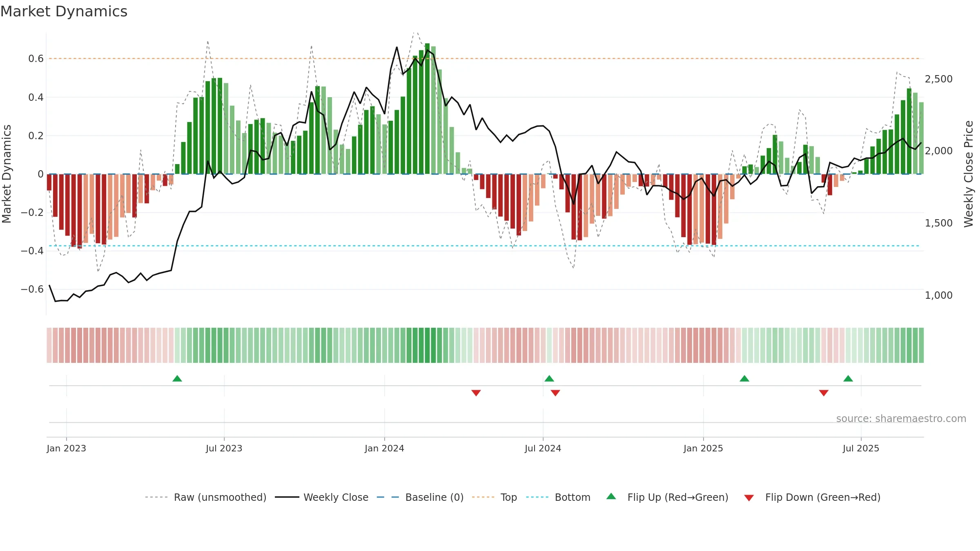The height and width of the screenshot is (551, 980).
Task: Click the gray dashed Raw line sample in legend
Action: click(156, 497)
